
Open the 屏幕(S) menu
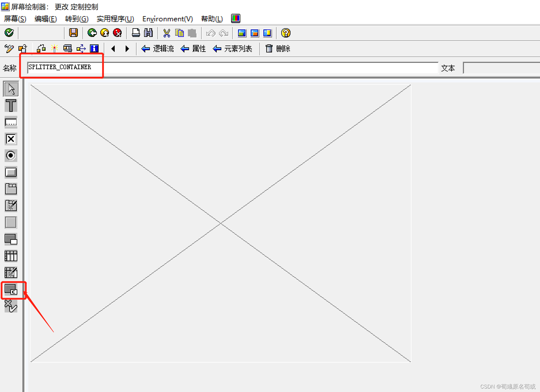point(15,19)
